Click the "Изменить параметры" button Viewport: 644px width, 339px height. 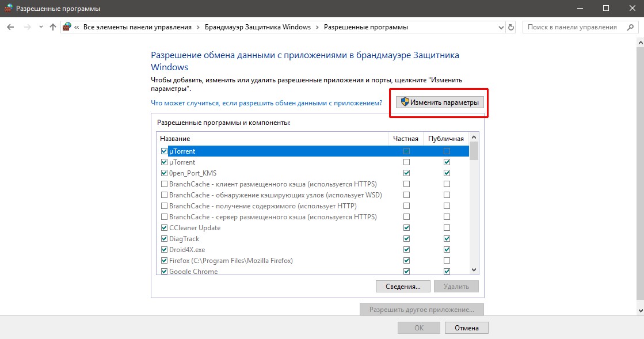click(x=440, y=102)
